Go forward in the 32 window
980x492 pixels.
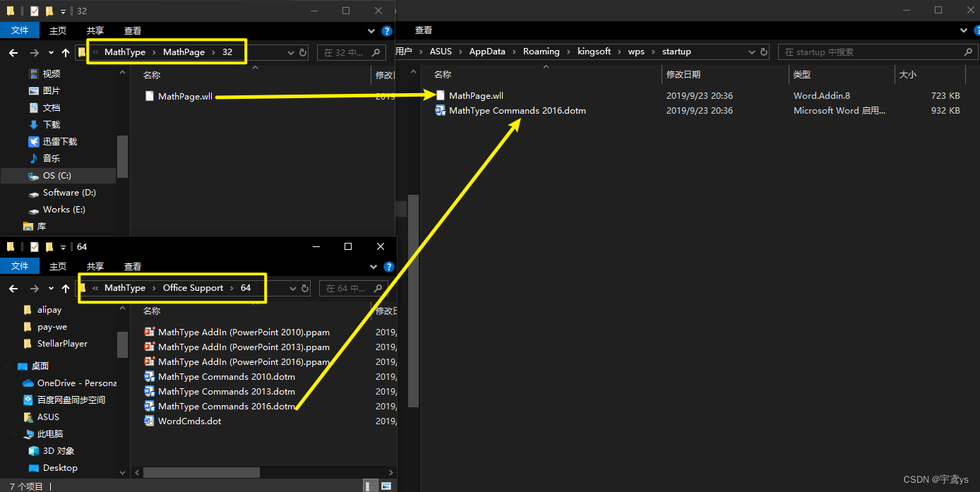point(34,53)
